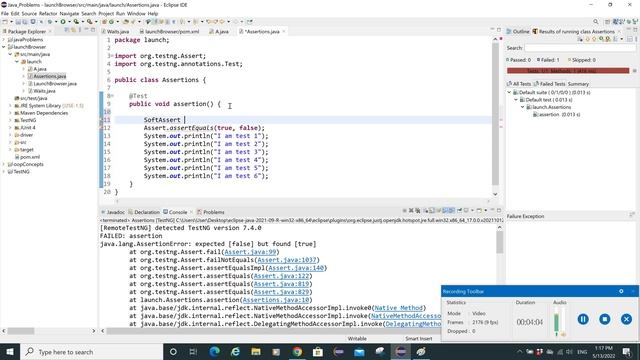Viewport: 640px width, 360px height.
Task: Click inside the TestNG Search field
Action: 580,48
